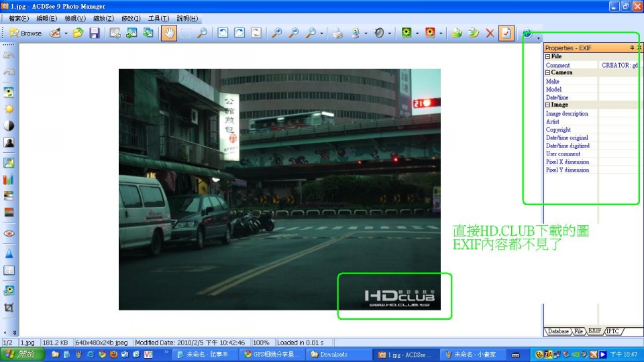The image size is (644, 362).
Task: Select the sun Exposure tool
Action: [x=9, y=109]
